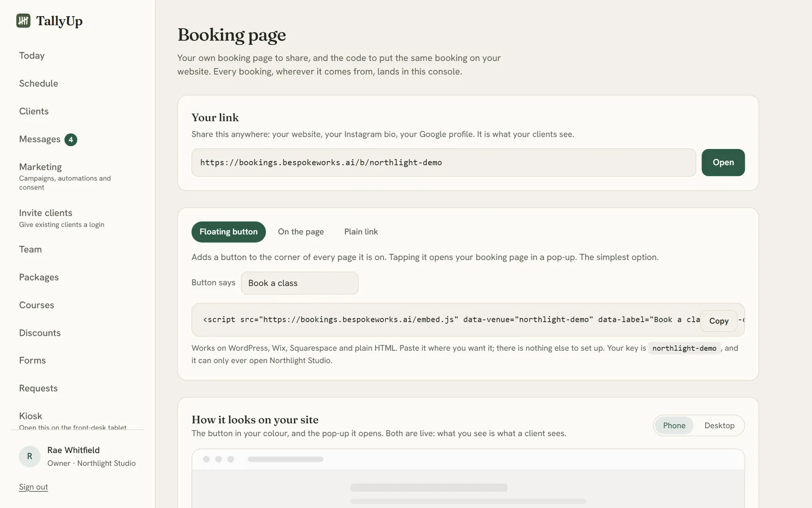Click Owner · Northlight Studio text
The height and width of the screenshot is (508, 812).
[x=91, y=464]
